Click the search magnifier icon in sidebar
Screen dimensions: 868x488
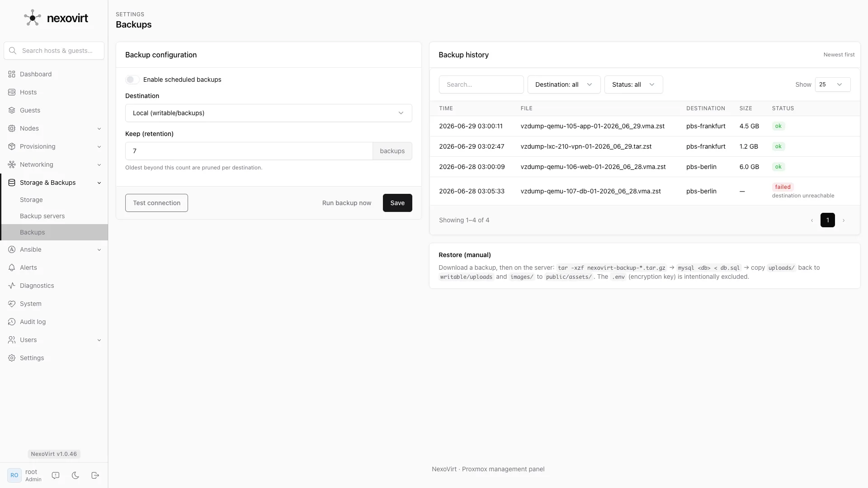click(13, 51)
